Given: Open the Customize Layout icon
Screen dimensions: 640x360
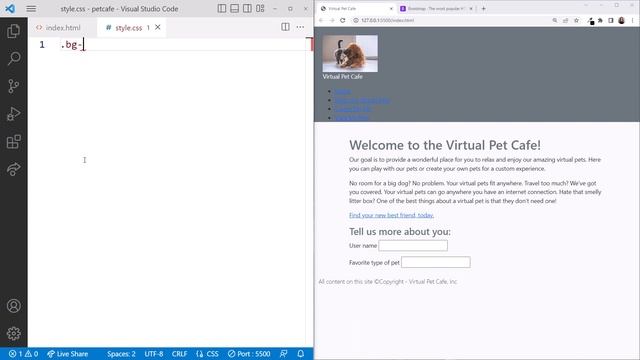Looking at the screenshot, I should (260, 9).
